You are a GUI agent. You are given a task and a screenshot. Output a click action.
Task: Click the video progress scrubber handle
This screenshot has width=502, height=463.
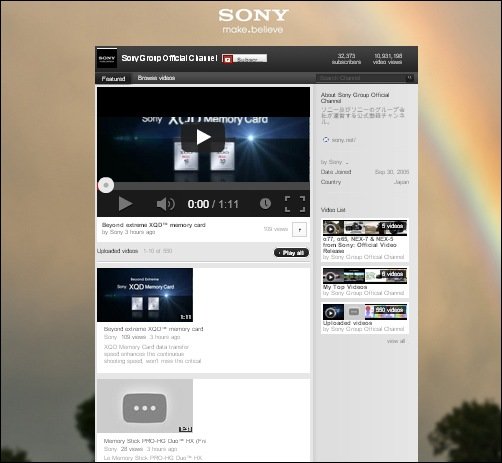(x=106, y=185)
